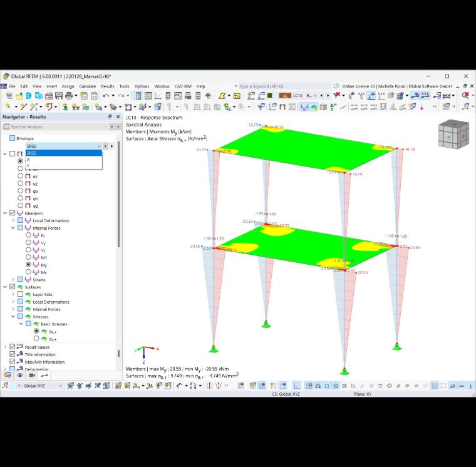Click the LC13 load case button

[297, 96]
